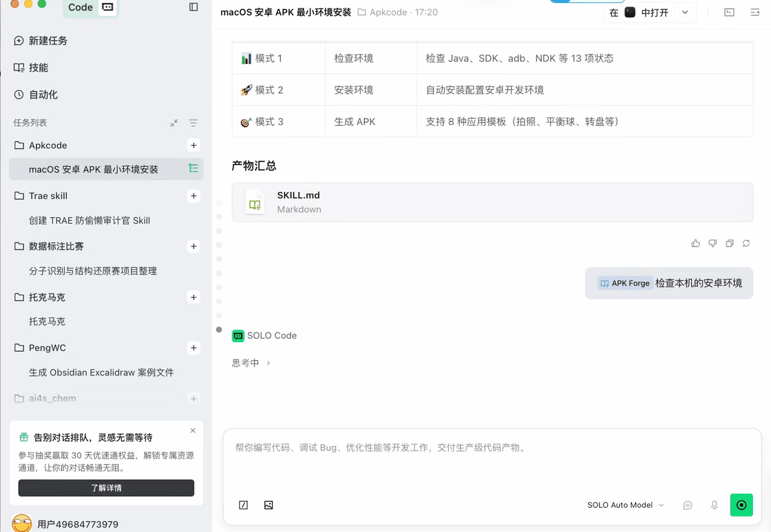
Task: Open the 自动化 automation section
Action: coord(36,95)
